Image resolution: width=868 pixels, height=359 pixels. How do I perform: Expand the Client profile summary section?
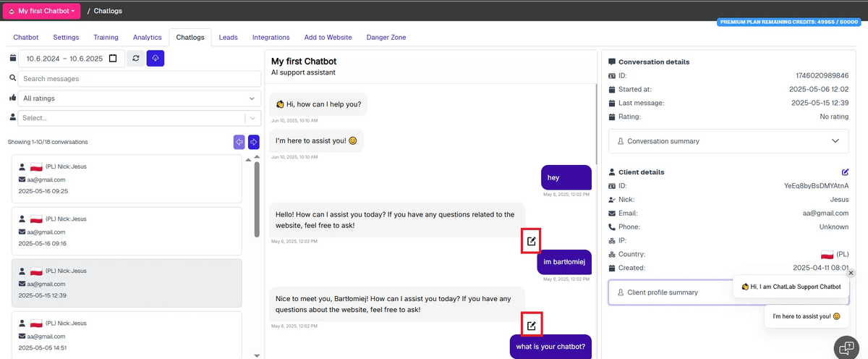[669, 292]
